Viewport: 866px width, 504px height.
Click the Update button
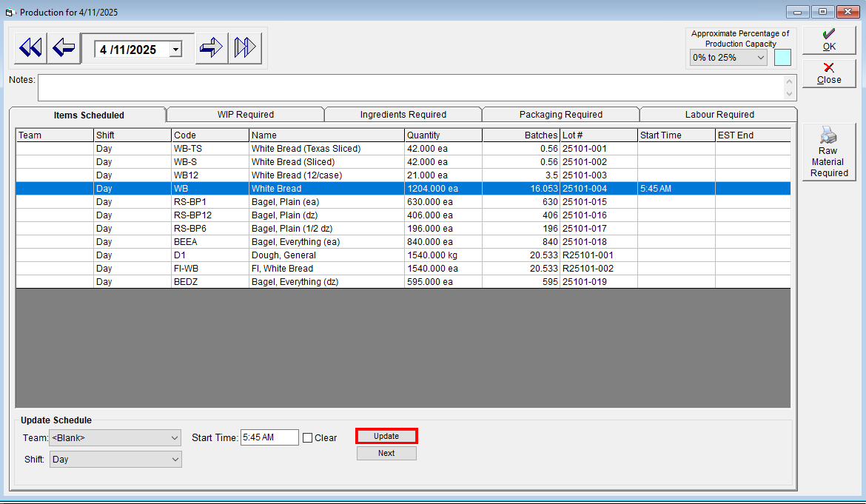(386, 436)
